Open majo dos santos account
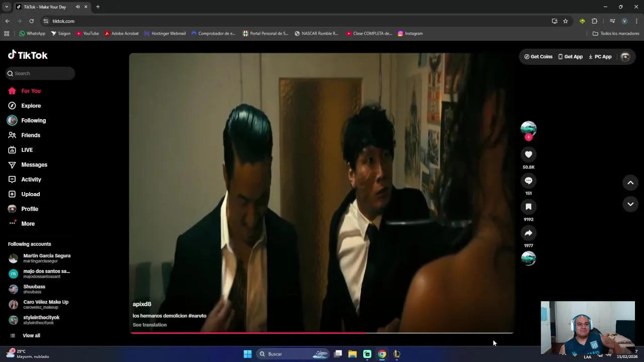 pos(40,274)
